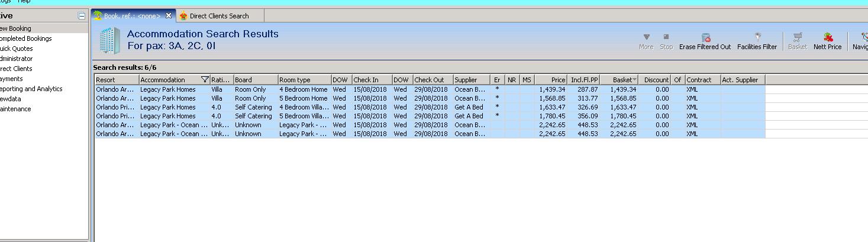The width and height of the screenshot is (868, 242).
Task: Click the 326.69 Incl.Fl.PP value
Action: point(588,107)
